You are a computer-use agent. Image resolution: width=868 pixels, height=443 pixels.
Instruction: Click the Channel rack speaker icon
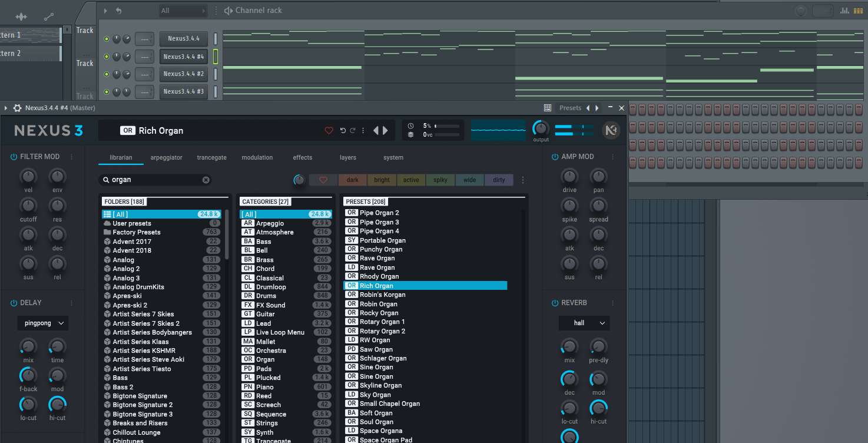coord(228,11)
